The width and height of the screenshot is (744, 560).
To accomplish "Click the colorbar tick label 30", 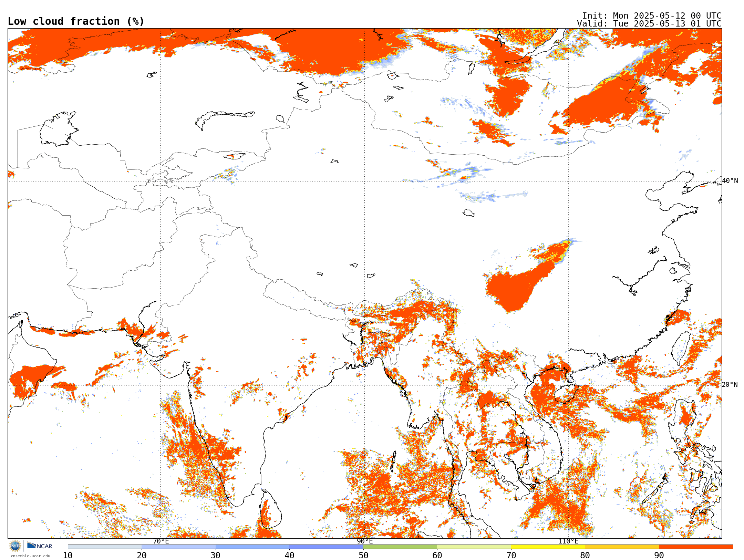I will tap(216, 556).
